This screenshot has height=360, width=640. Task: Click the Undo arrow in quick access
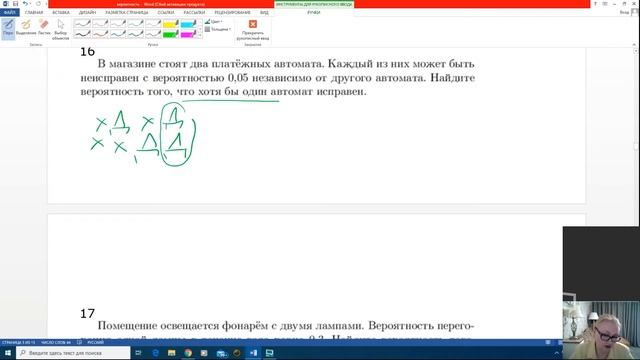pos(25,4)
